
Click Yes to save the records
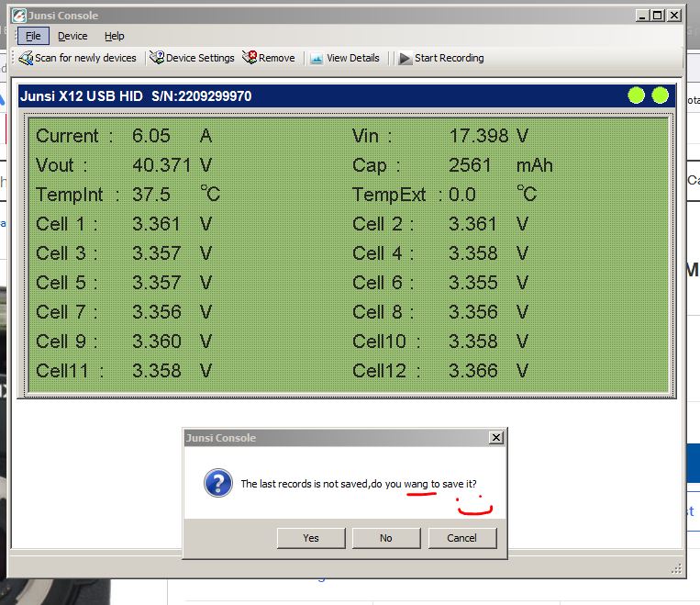(311, 538)
